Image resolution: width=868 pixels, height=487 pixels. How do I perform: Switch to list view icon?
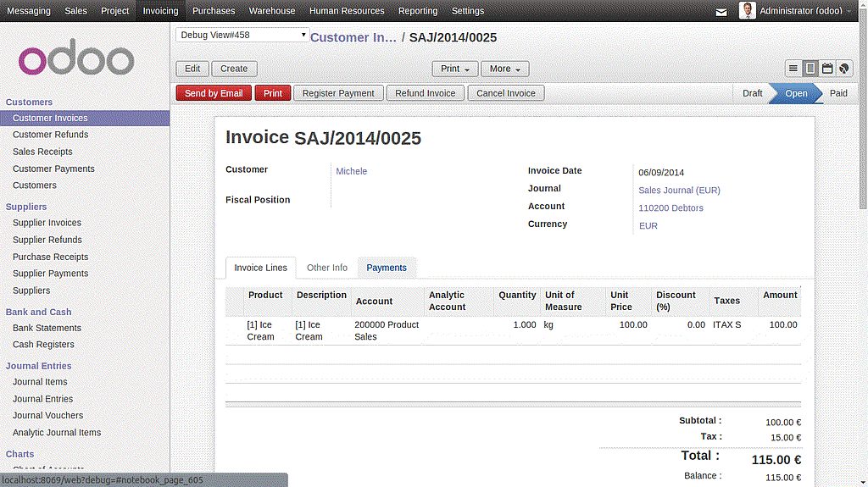coord(793,69)
